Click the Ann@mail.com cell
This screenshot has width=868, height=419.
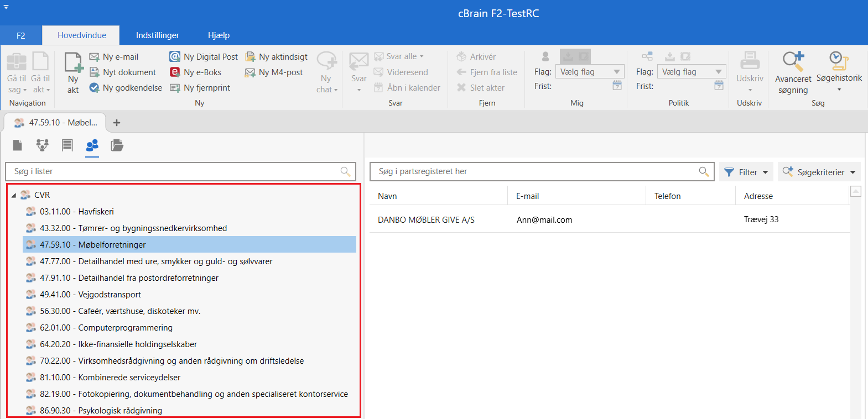544,220
